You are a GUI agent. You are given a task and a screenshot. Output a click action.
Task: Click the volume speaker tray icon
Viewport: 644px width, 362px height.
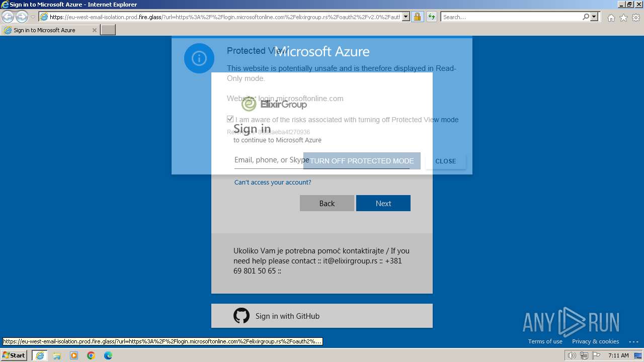pos(572,355)
